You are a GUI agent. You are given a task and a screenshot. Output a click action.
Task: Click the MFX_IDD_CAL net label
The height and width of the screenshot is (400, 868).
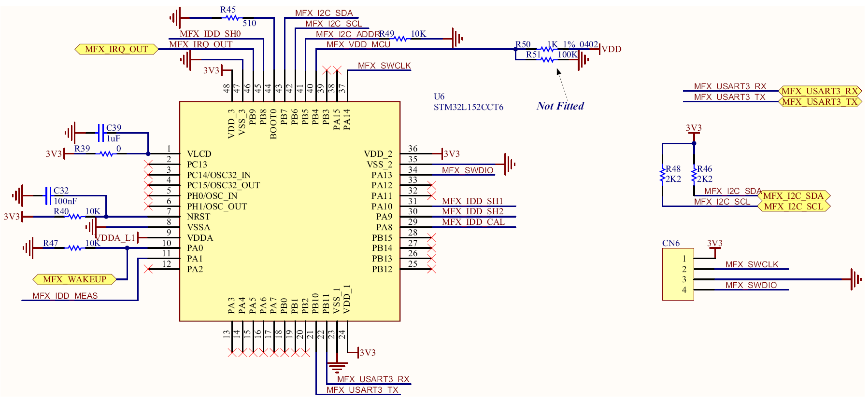pyautogui.click(x=473, y=222)
